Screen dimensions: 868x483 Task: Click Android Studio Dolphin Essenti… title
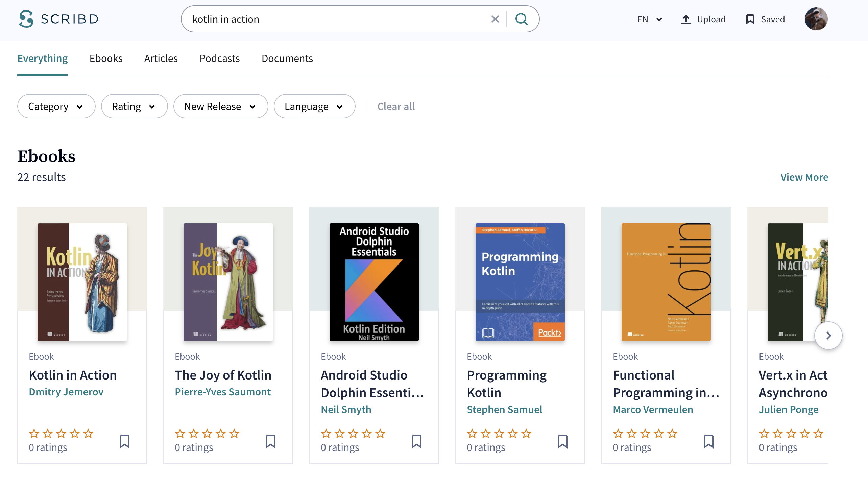[x=372, y=384]
